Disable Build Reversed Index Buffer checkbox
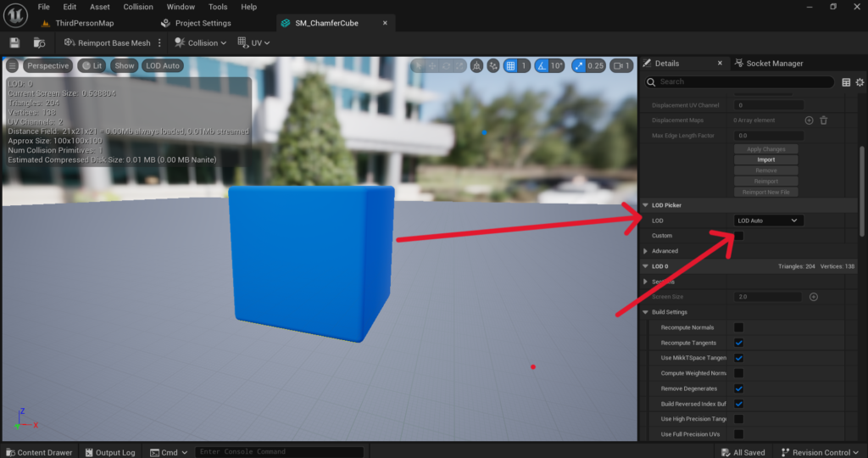The width and height of the screenshot is (868, 458). tap(739, 404)
